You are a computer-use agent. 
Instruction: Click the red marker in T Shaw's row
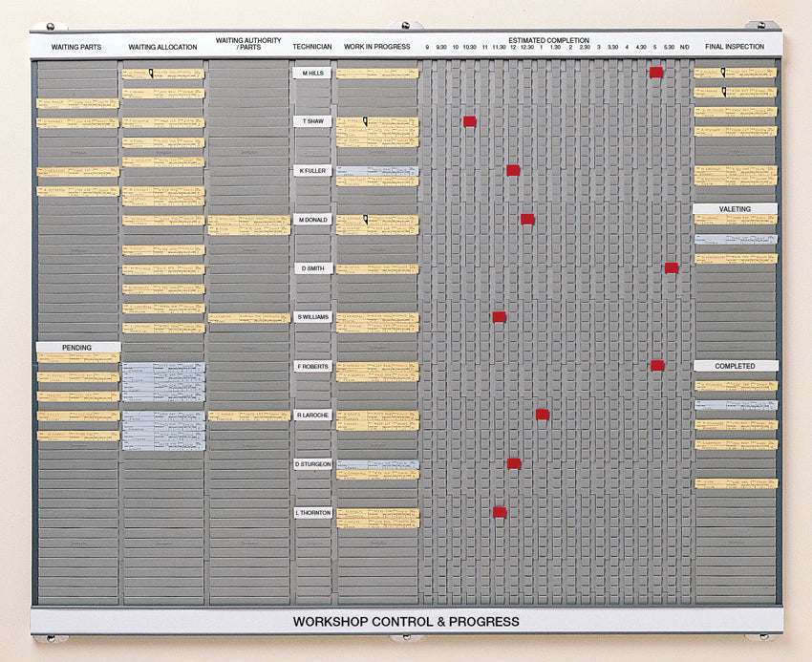coord(469,120)
